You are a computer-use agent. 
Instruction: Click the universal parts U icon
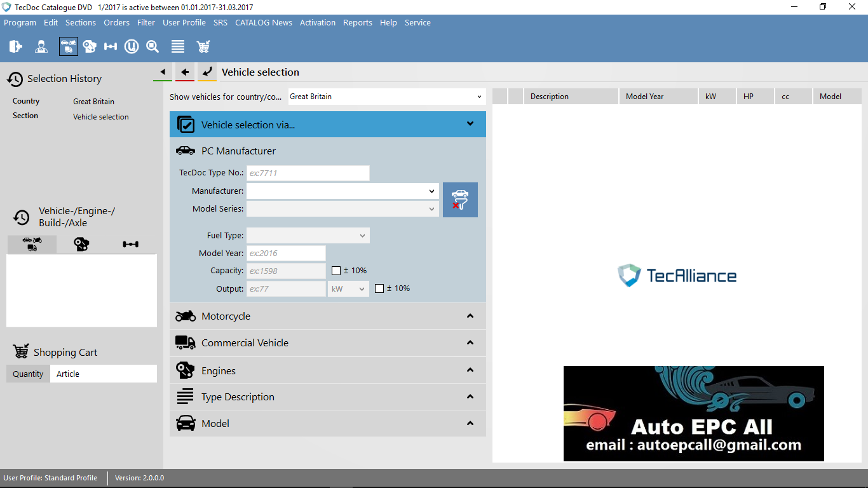[x=132, y=46]
